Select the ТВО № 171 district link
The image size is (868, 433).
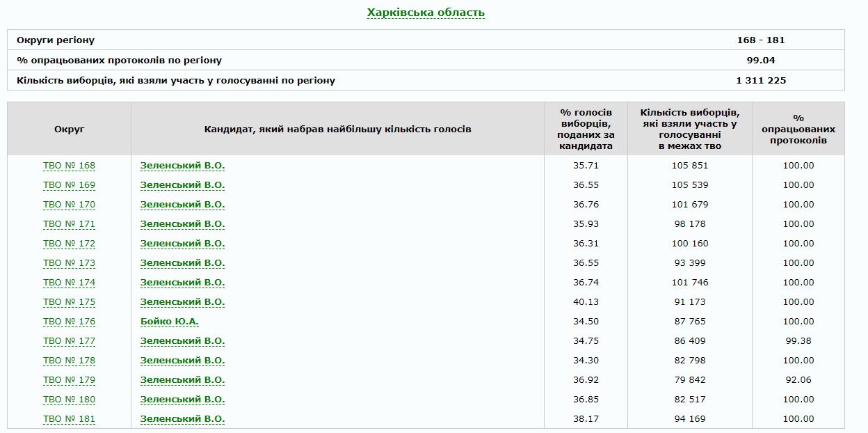69,224
